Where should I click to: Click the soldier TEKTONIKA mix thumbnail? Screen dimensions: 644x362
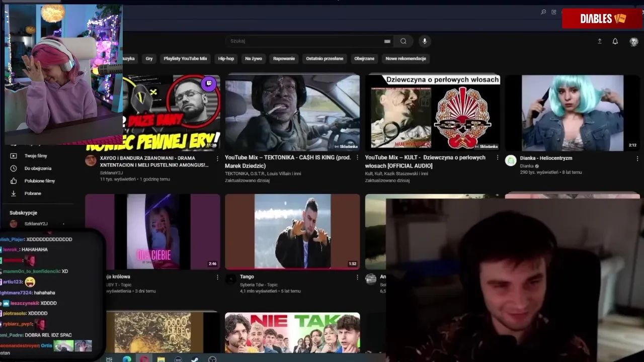pyautogui.click(x=292, y=113)
